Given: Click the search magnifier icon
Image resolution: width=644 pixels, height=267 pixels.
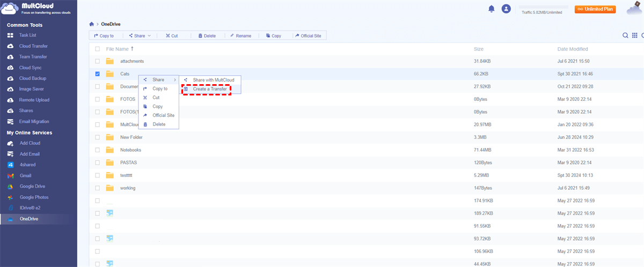Looking at the screenshot, I should point(625,35).
